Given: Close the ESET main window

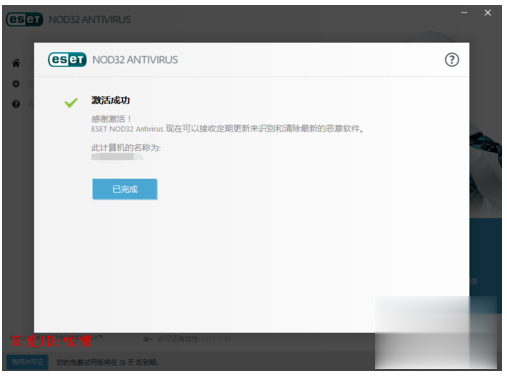Looking at the screenshot, I should tap(488, 13).
